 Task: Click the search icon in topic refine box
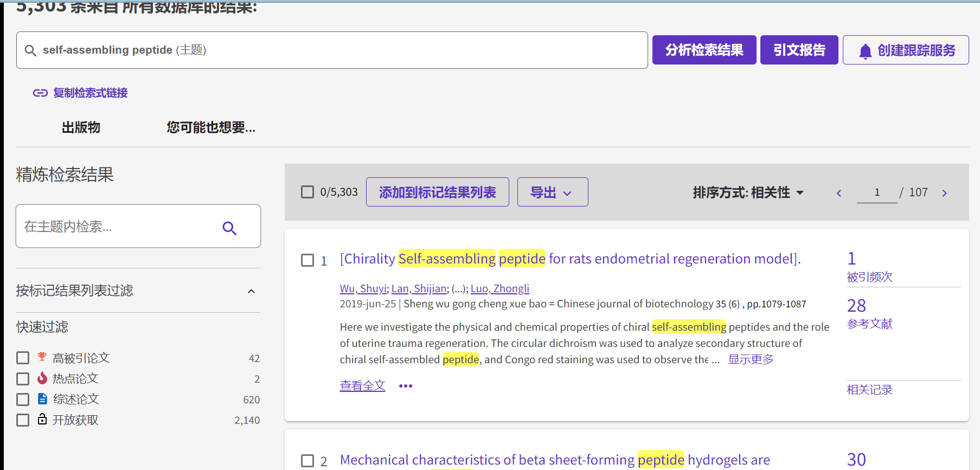tap(229, 228)
